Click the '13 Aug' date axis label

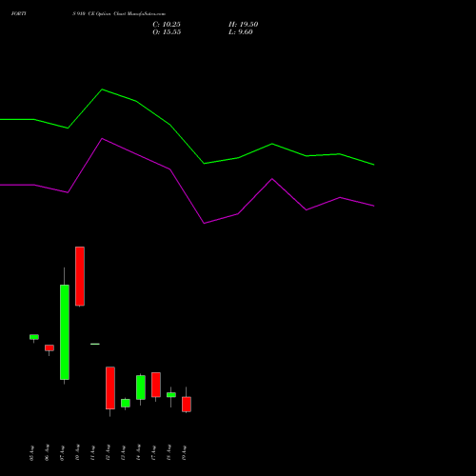pos(123,453)
